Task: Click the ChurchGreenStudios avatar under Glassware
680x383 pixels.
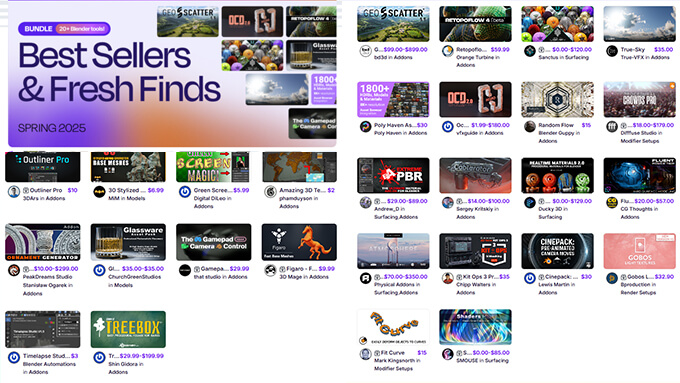Action: (x=99, y=270)
